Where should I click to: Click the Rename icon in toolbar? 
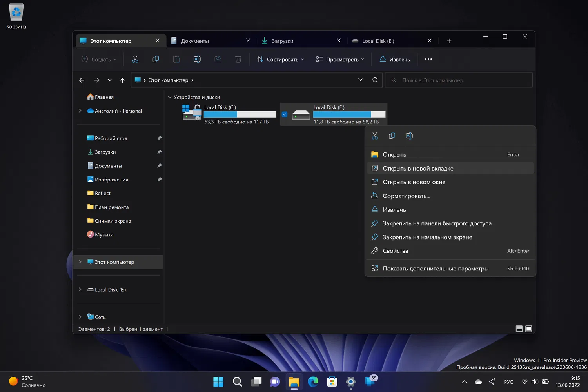[197, 59]
